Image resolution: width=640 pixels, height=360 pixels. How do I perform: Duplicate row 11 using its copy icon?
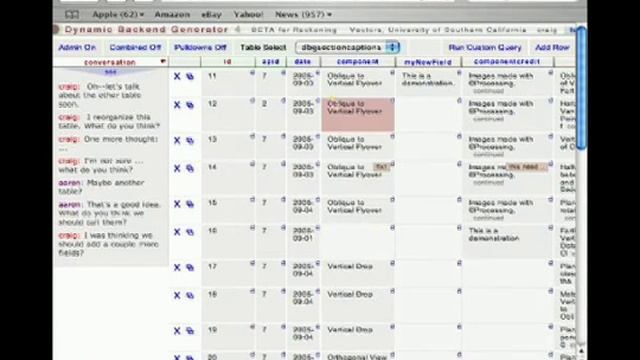point(190,76)
